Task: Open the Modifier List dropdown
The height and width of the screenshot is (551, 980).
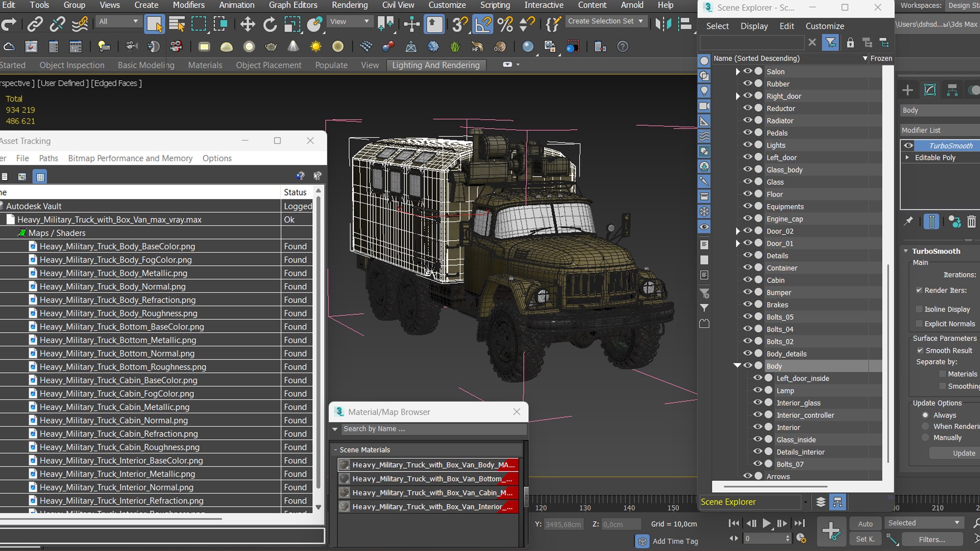Action: coord(939,130)
